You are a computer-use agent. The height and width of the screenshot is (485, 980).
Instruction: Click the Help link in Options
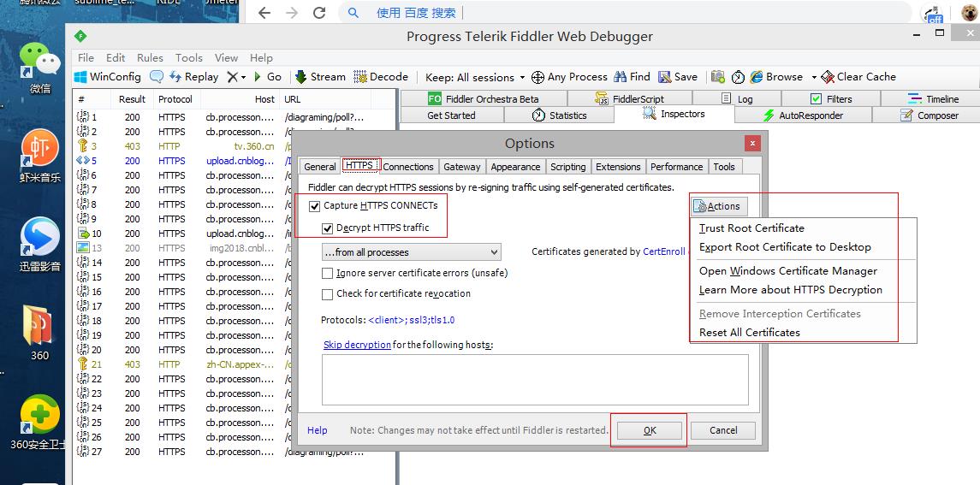[317, 430]
